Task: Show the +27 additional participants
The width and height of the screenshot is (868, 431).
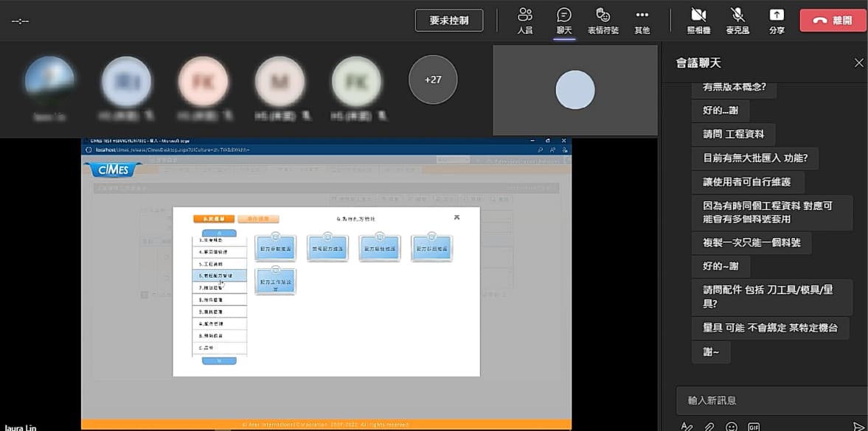Action: [433, 80]
